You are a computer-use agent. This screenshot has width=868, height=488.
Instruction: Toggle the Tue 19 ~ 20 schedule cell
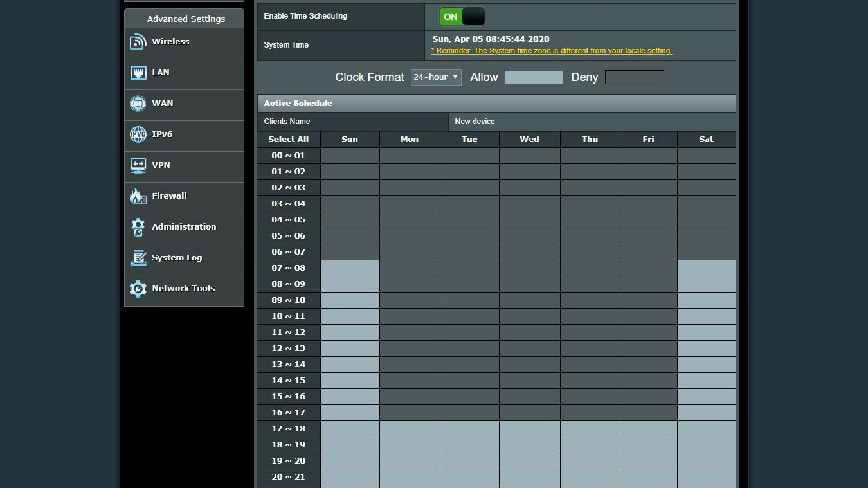(x=469, y=461)
